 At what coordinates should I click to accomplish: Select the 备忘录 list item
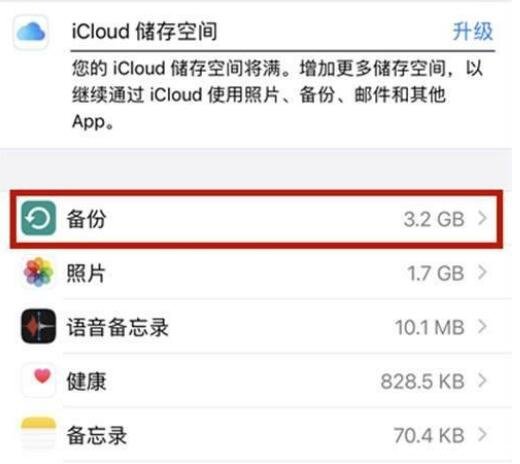click(x=256, y=435)
